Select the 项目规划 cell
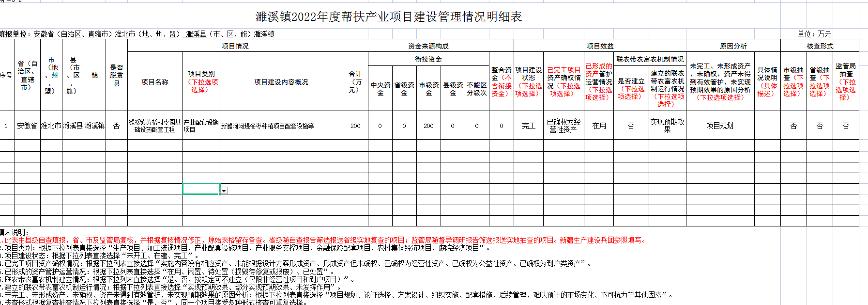 [x=720, y=126]
